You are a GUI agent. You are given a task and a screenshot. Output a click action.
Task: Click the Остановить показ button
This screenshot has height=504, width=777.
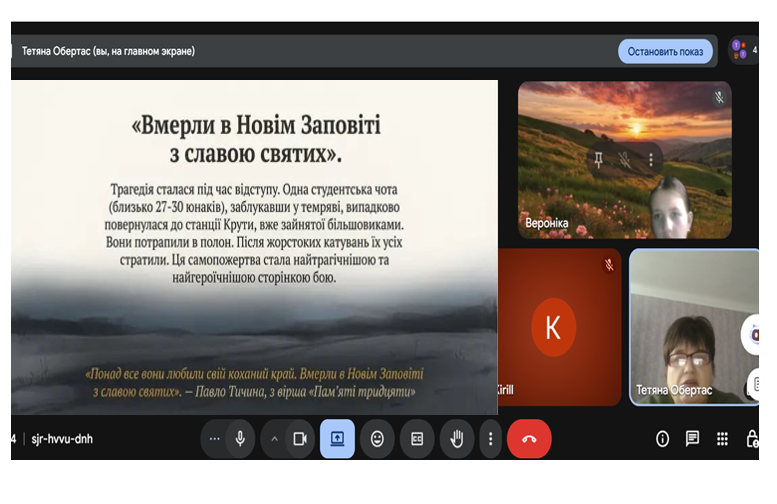pos(665,51)
